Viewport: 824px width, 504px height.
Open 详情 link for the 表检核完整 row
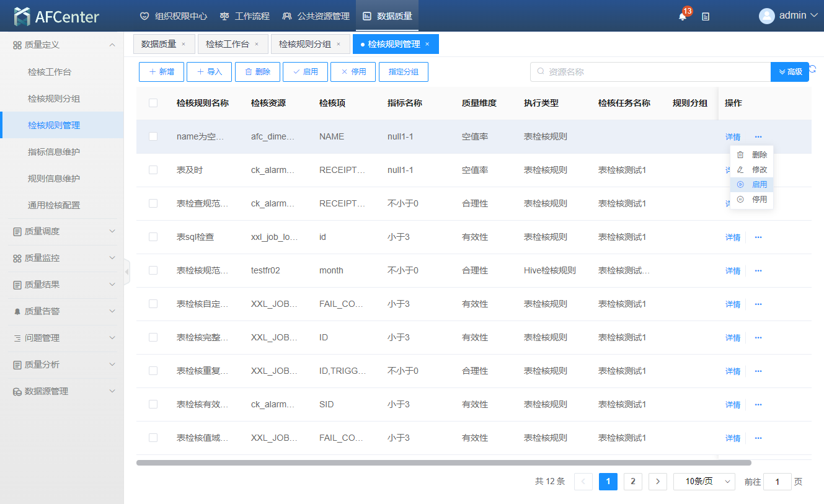pos(733,338)
